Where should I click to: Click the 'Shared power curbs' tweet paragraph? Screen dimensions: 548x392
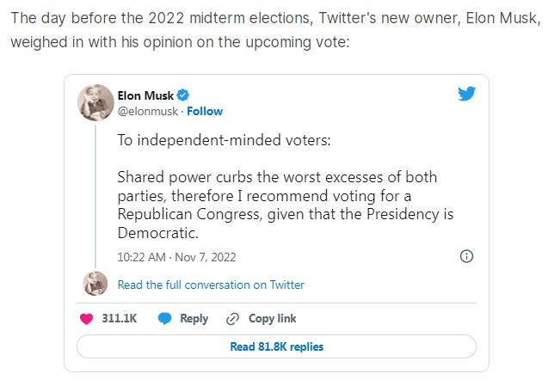[x=285, y=205]
